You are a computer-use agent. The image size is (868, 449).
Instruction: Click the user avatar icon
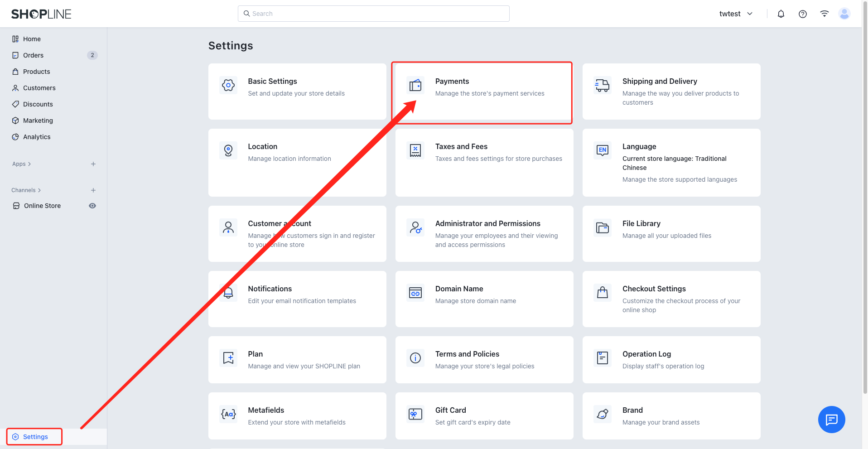844,14
